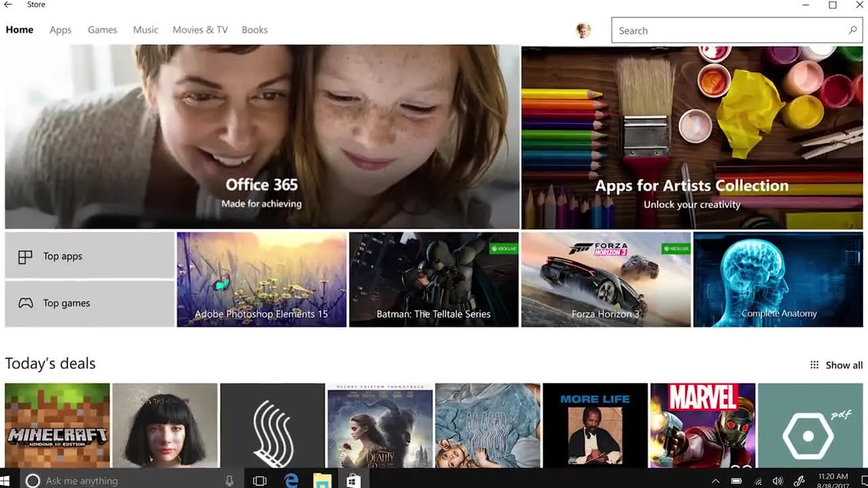Switch to the Apps tab
The height and width of the screenshot is (488, 868).
[x=60, y=30]
